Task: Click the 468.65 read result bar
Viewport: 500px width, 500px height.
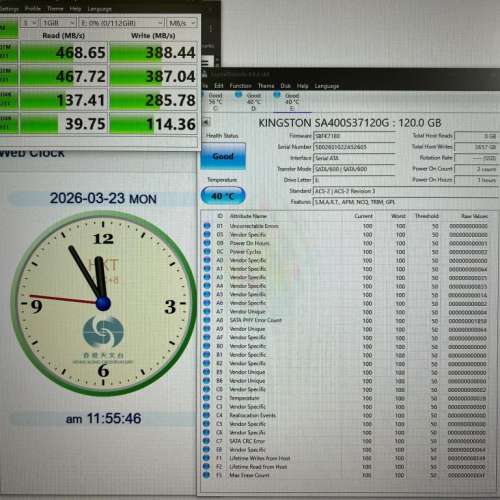Action: 64,52
